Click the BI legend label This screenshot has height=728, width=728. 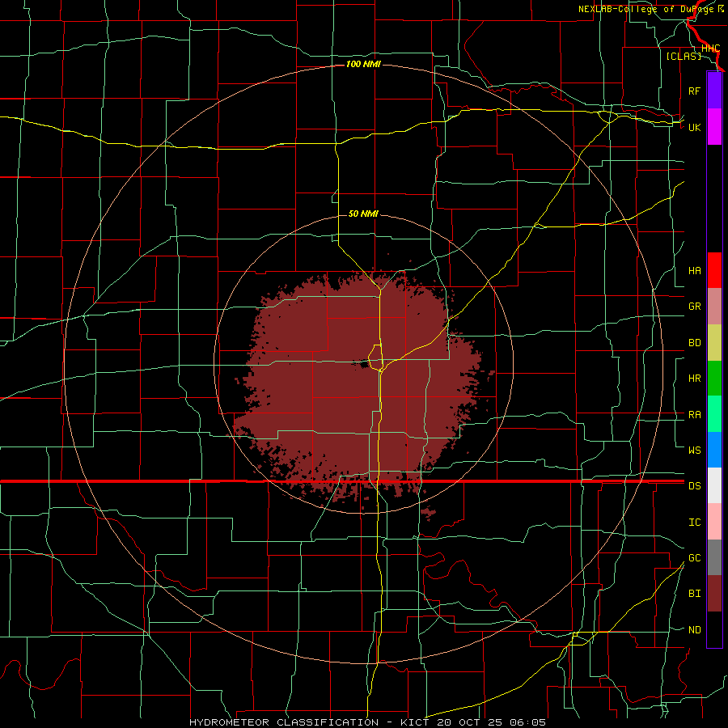pyautogui.click(x=694, y=594)
